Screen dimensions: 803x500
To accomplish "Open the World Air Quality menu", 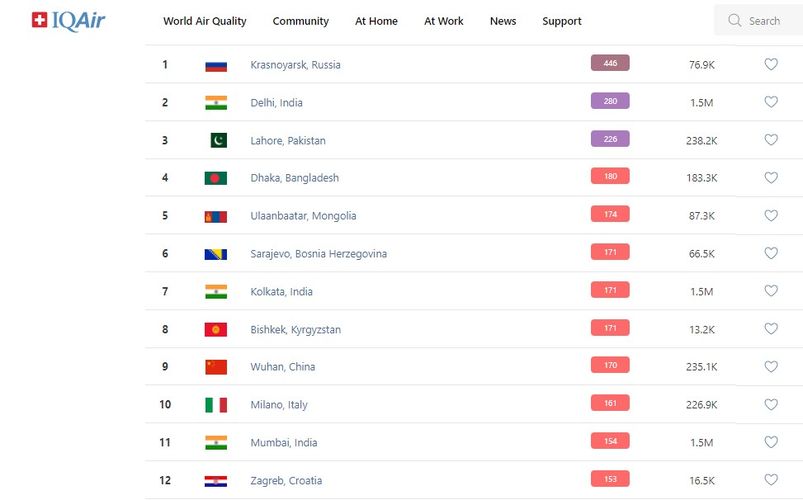I will tap(205, 21).
